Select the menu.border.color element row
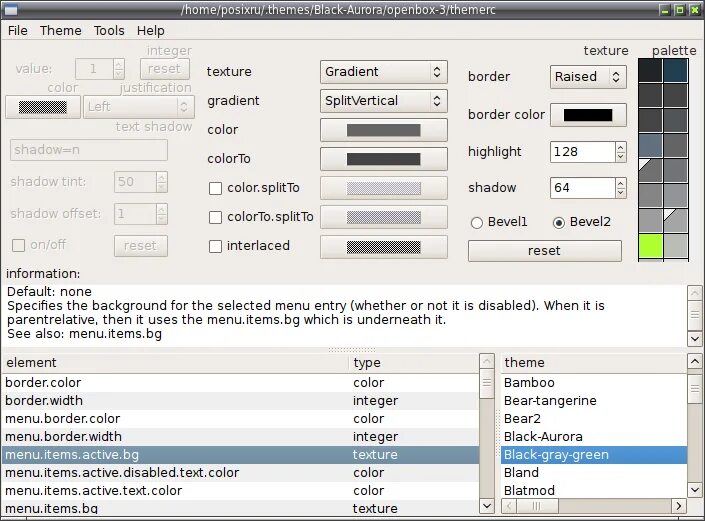 [240, 419]
